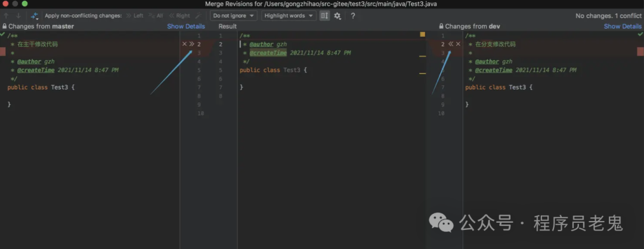644x249 pixels.
Task: Toggle synchronized scrolling button
Action: tap(324, 15)
